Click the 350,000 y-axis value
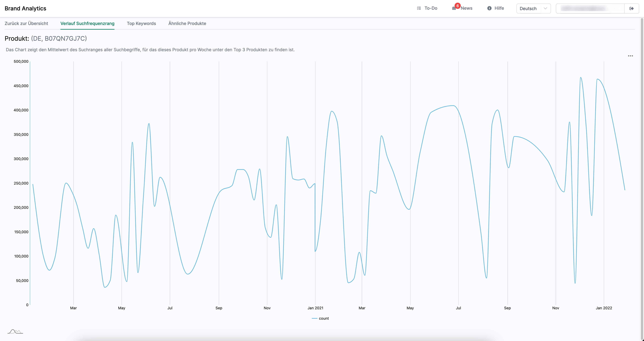Screen dimensions: 644x341 pyautogui.click(x=21, y=134)
